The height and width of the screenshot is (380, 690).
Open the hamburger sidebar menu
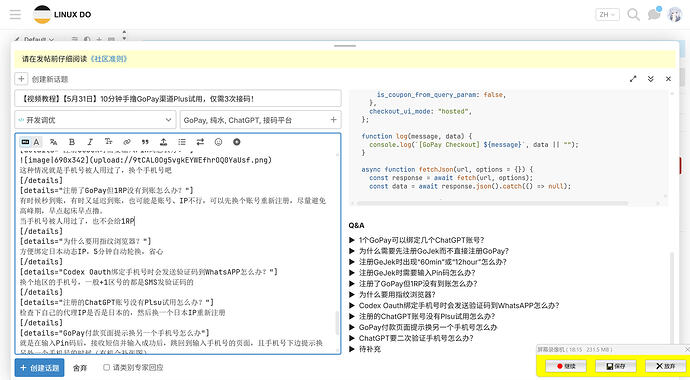[x=15, y=15]
